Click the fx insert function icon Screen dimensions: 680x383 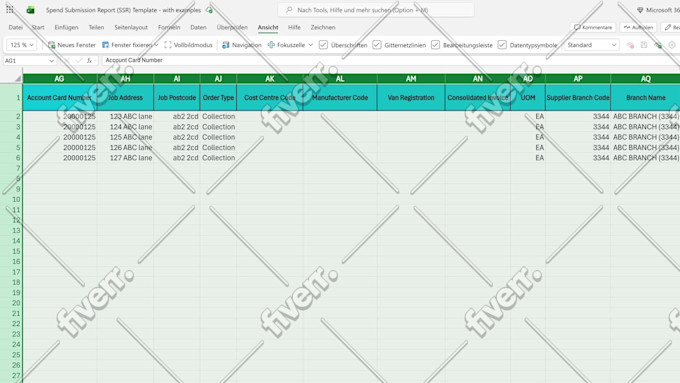click(x=89, y=60)
